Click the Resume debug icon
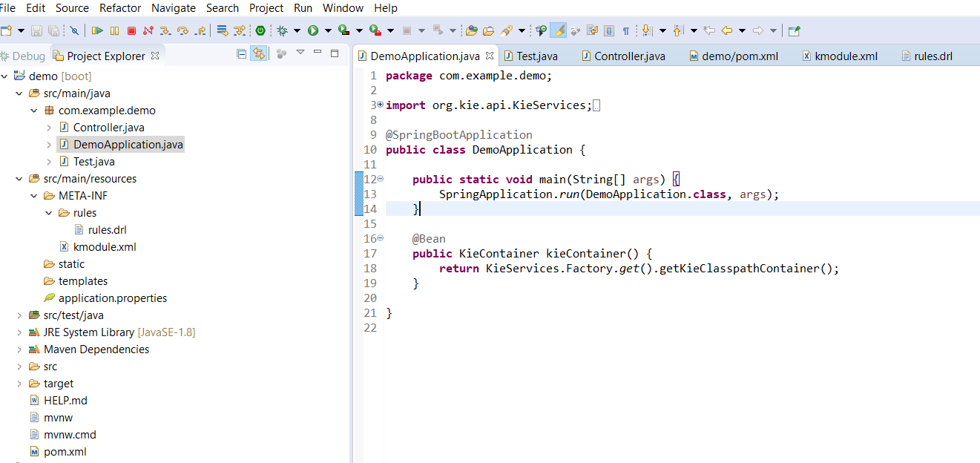980x463 pixels. [99, 30]
